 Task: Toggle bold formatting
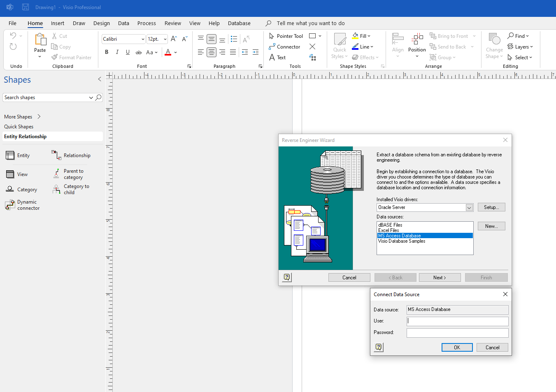(107, 52)
